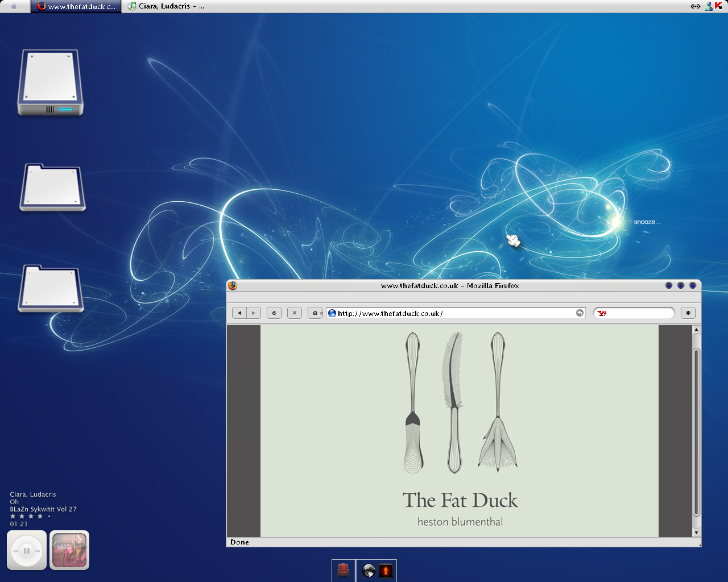Click the throbber button right of search
The height and width of the screenshot is (582, 728).
(x=688, y=313)
